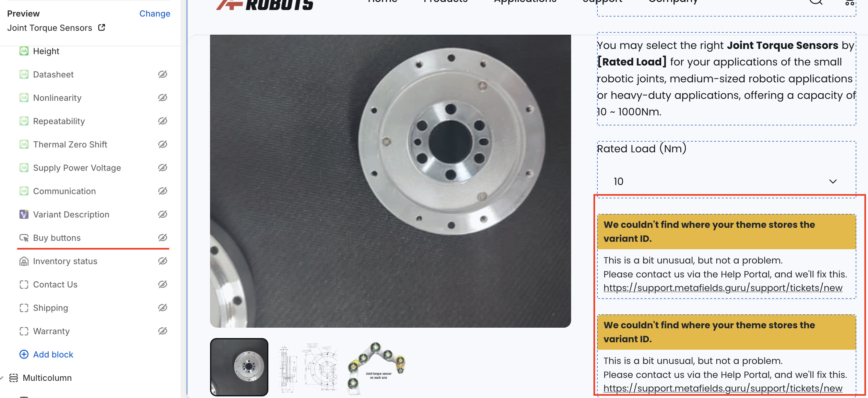Viewport: 868px width, 398px height.
Task: Click the Datasheet metafield icon
Action: pos(24,75)
